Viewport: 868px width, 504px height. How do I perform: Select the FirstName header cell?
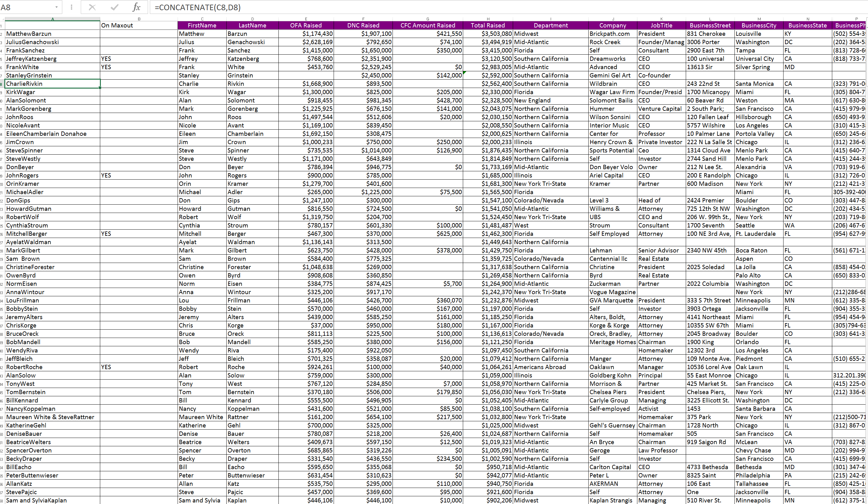202,26
